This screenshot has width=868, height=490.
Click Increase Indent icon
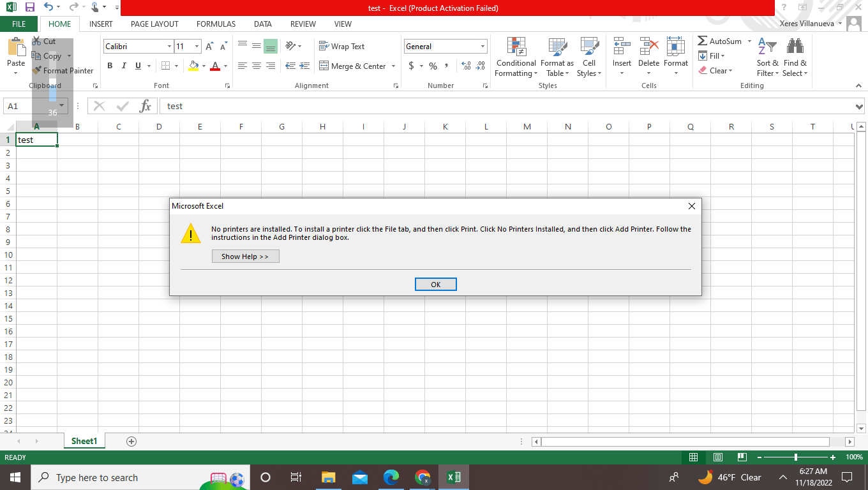(304, 66)
